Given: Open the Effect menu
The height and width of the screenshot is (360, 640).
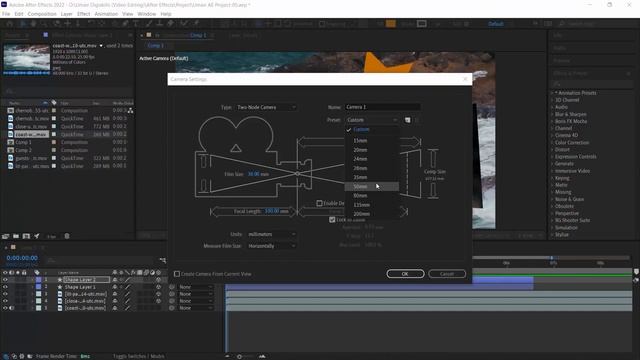Looking at the screenshot, I should click(x=83, y=14).
